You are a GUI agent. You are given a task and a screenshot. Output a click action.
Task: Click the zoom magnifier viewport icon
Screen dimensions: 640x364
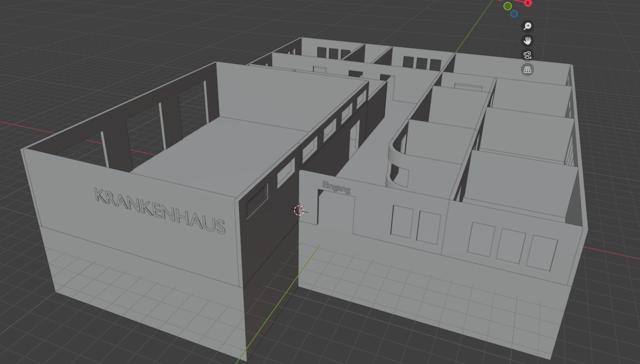click(527, 26)
